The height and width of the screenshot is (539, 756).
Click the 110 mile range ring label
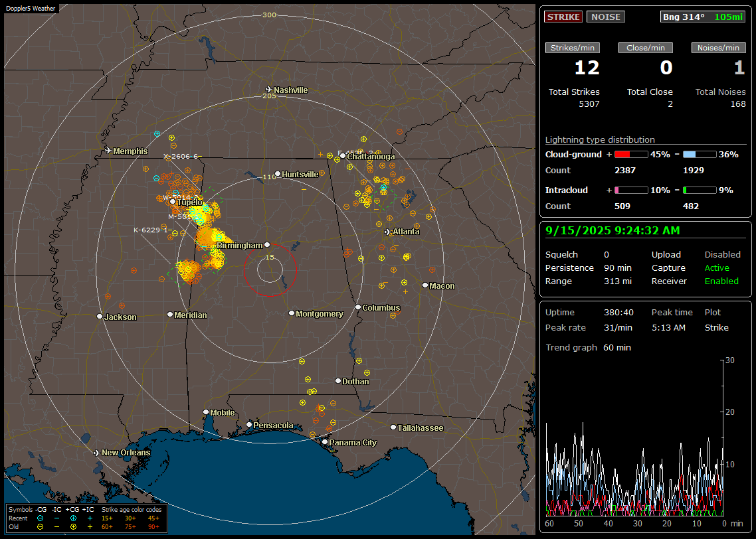point(269,177)
